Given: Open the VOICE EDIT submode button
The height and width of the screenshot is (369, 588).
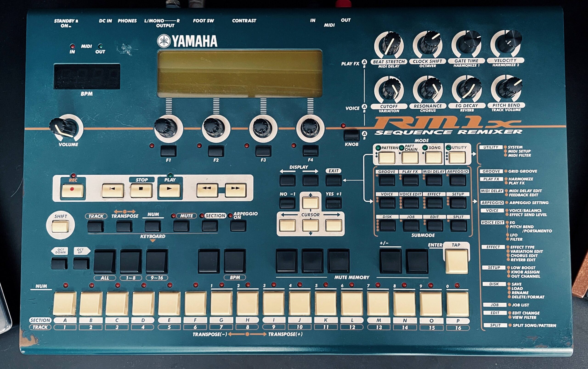Looking at the screenshot, I should [411, 203].
